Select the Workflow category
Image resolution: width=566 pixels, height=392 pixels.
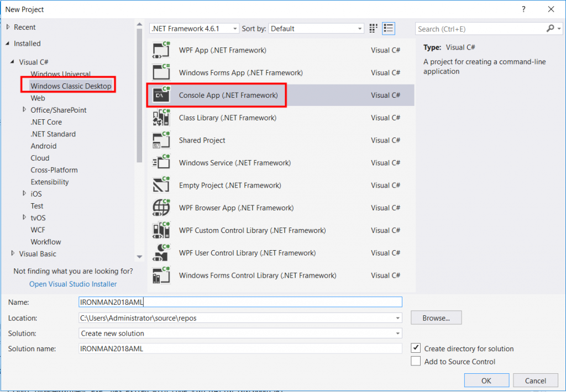(46, 242)
